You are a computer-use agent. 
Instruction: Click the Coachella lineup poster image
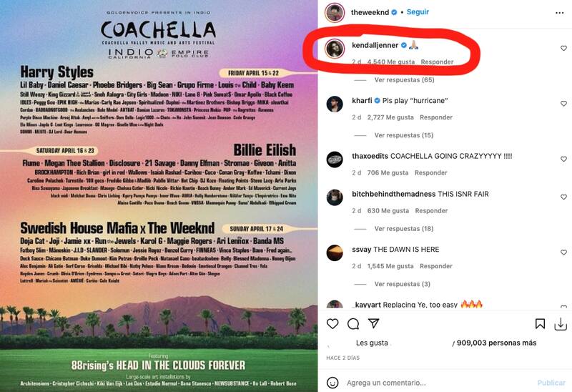159,196
